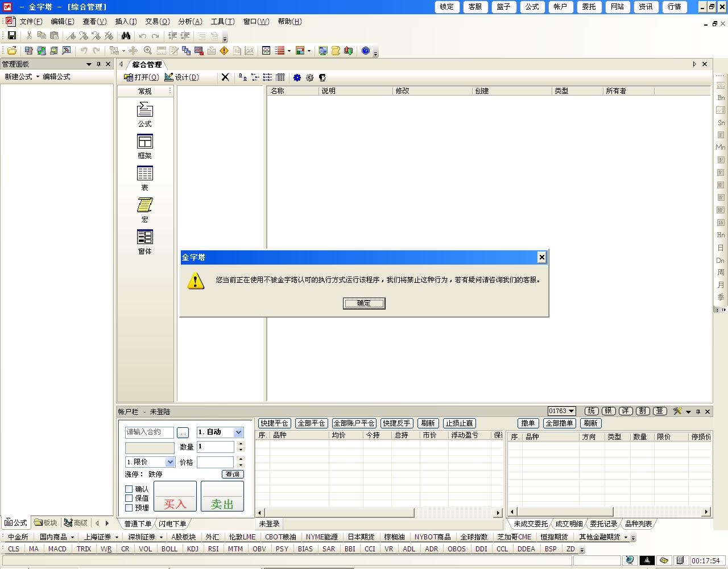The width and height of the screenshot is (728, 569).
Task: Select the 宏 category icon
Action: (145, 210)
